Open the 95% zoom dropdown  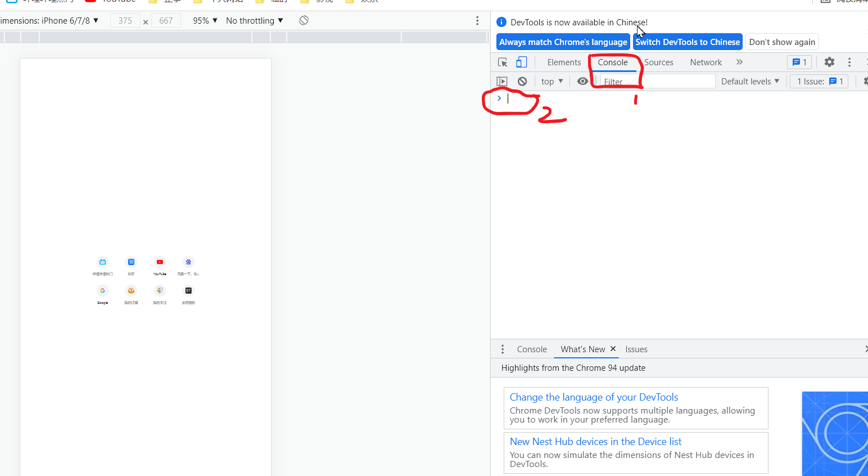[205, 21]
